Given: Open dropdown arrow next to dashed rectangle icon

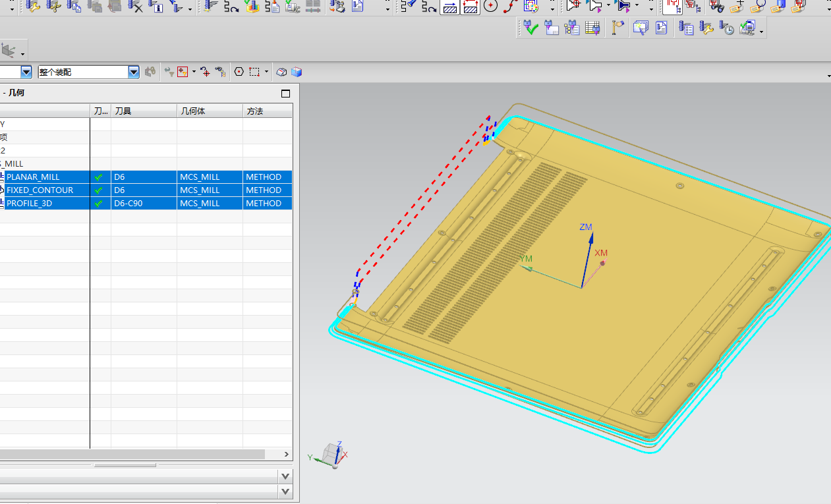Looking at the screenshot, I should tap(266, 72).
